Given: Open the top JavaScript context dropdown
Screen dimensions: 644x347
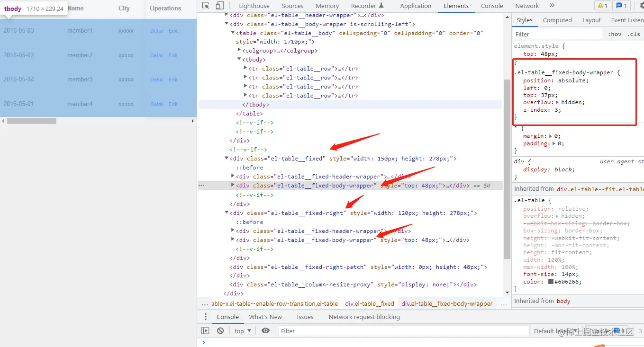Looking at the screenshot, I should point(243,331).
